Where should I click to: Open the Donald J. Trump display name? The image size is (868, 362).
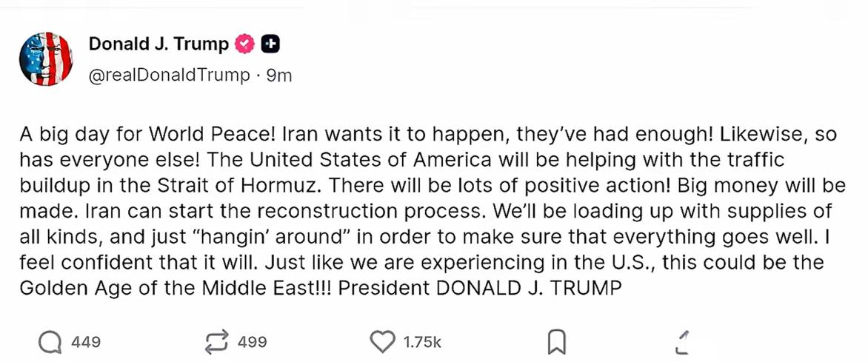pos(158,44)
